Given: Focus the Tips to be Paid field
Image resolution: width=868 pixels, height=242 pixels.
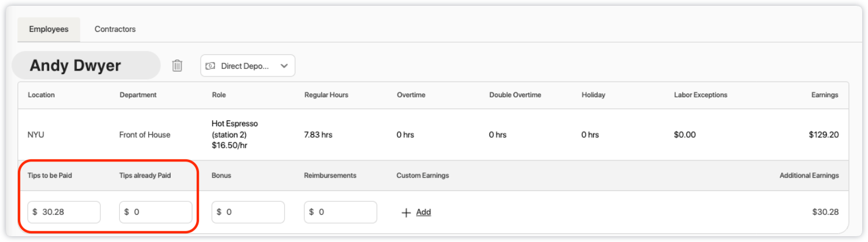Looking at the screenshot, I should 68,212.
